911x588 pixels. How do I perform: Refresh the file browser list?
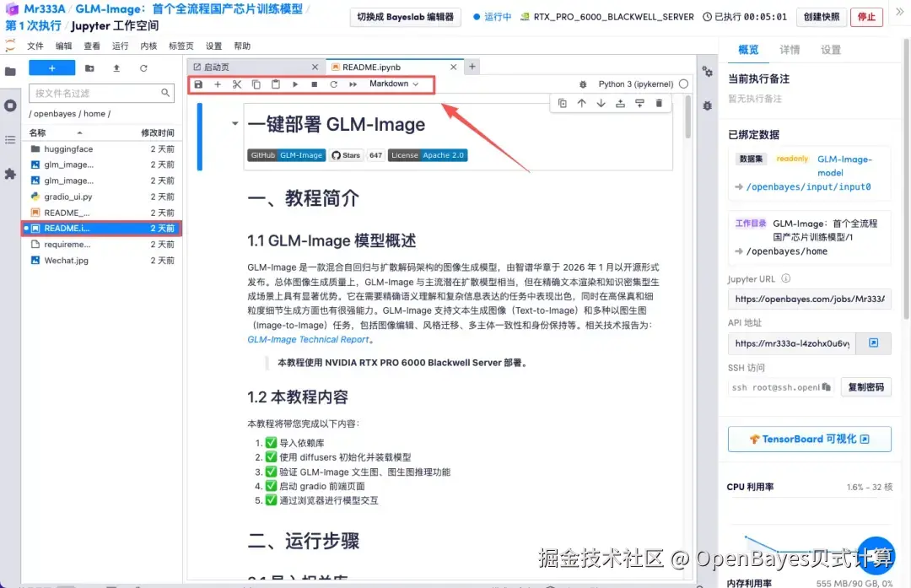143,68
